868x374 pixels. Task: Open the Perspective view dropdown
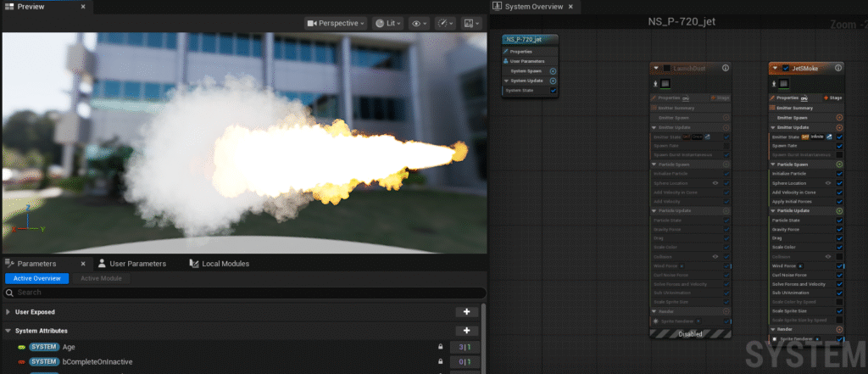click(x=337, y=23)
